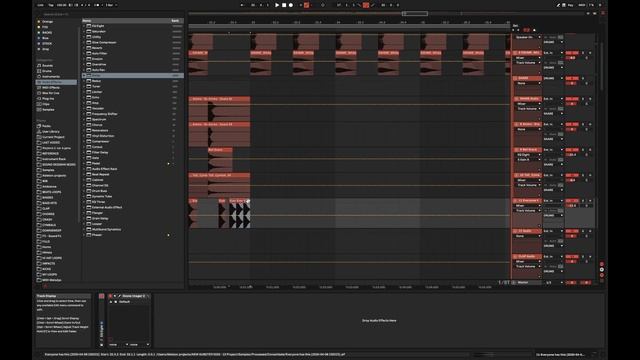The height and width of the screenshot is (360, 640).
Task: Toggle the Draw Mode pencil icon at top right
Action: click(558, 5)
